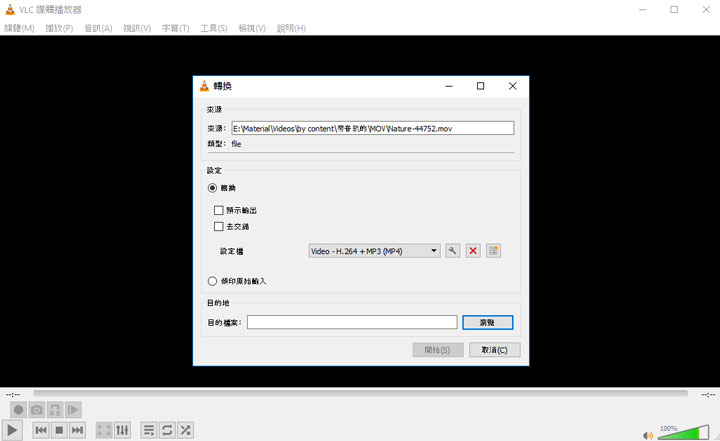Image resolution: width=720 pixels, height=441 pixels.
Task: Click the Record button
Action: [18, 410]
